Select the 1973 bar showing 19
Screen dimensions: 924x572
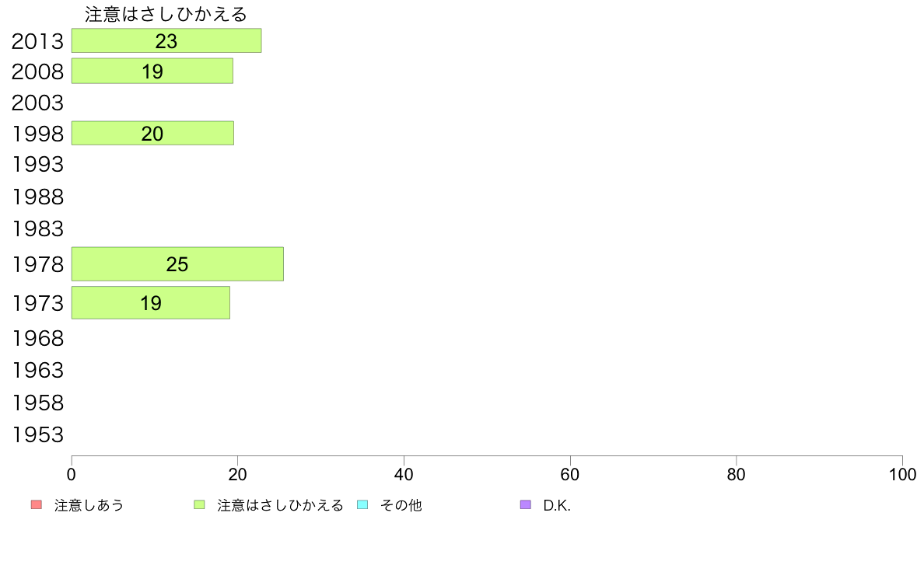click(x=151, y=303)
